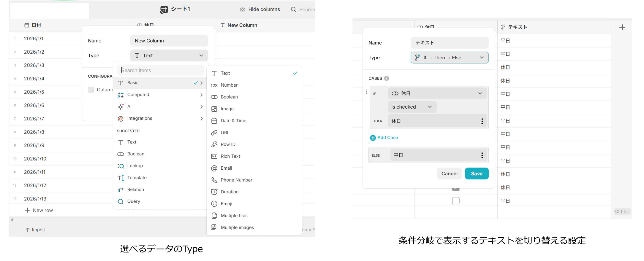Click the New Column header
The width and height of the screenshot is (644, 261).
tap(266, 25)
